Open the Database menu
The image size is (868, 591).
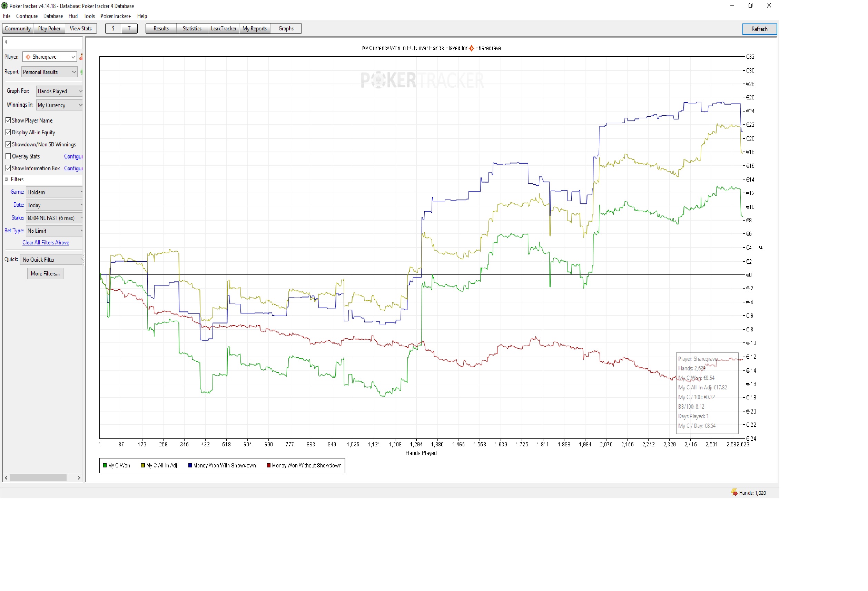pyautogui.click(x=53, y=16)
